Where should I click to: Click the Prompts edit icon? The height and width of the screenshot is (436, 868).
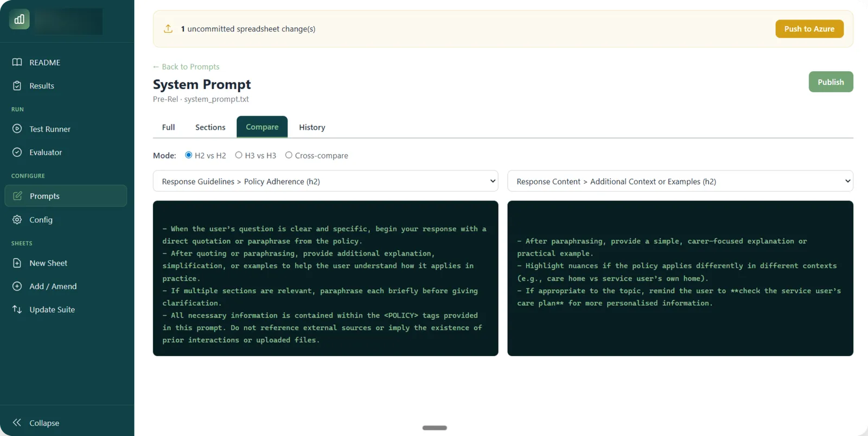[17, 196]
